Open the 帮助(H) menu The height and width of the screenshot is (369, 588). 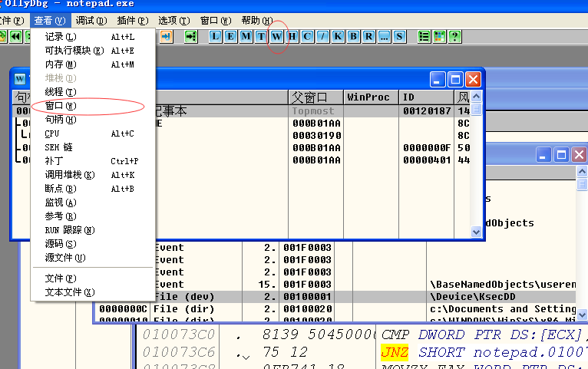tap(257, 20)
